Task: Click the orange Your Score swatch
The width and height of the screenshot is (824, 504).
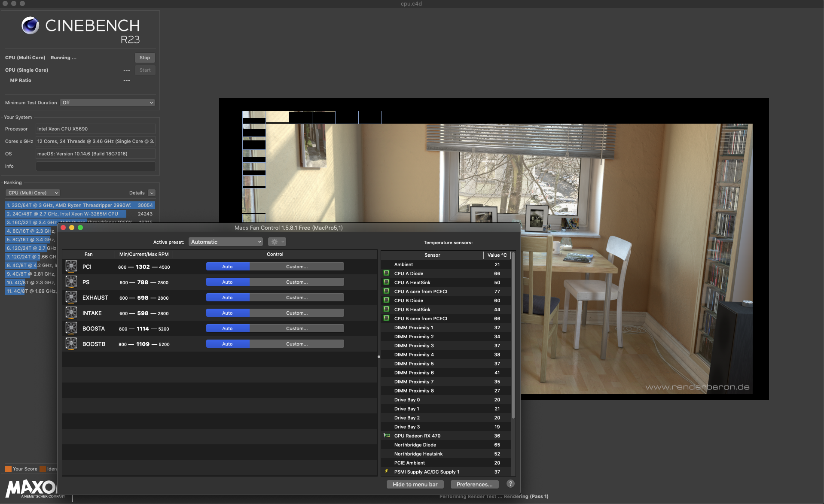Action: point(8,469)
